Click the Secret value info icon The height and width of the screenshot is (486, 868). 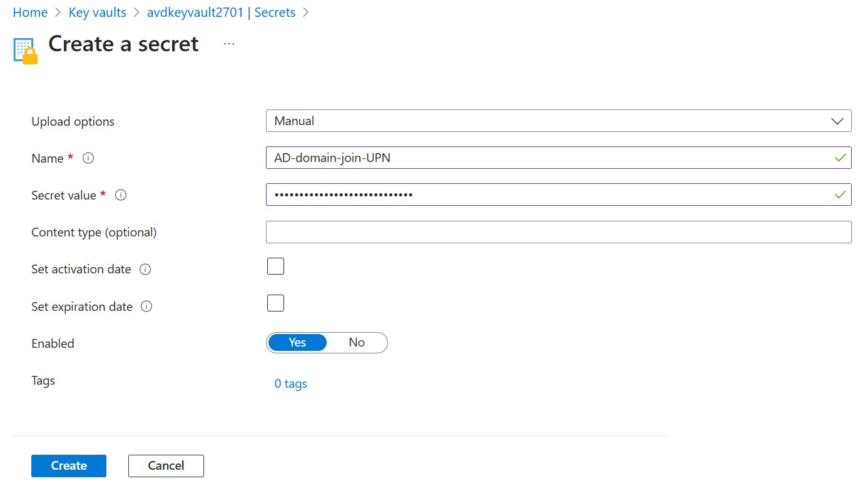121,195
